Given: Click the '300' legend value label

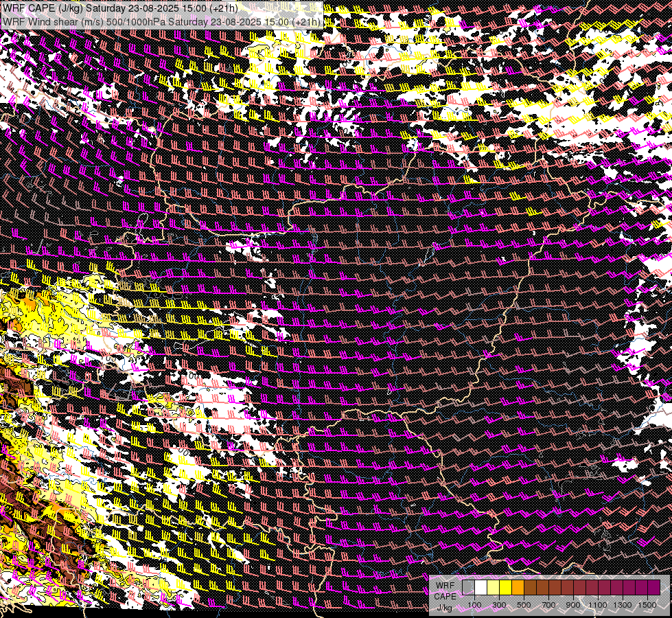Looking at the screenshot, I should pyautogui.click(x=499, y=605).
